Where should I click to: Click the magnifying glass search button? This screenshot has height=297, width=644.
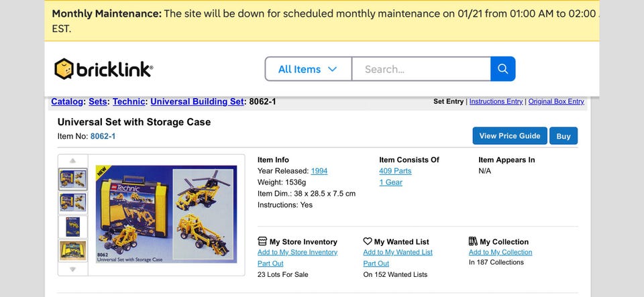click(x=502, y=68)
